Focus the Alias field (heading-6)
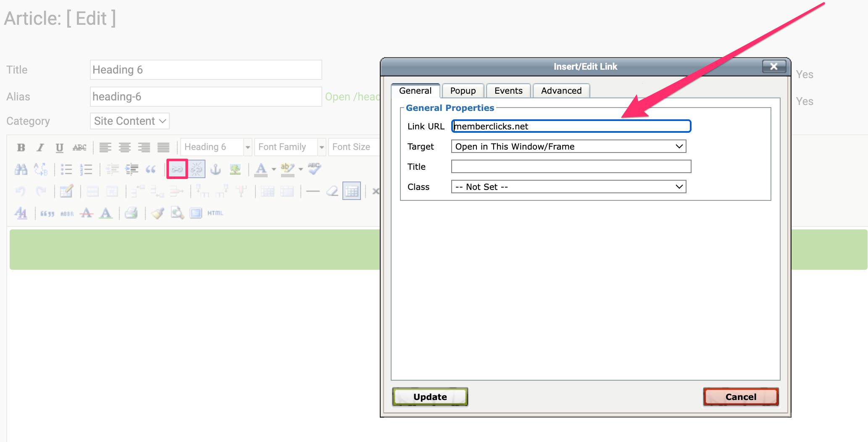The width and height of the screenshot is (868, 442). point(206,97)
